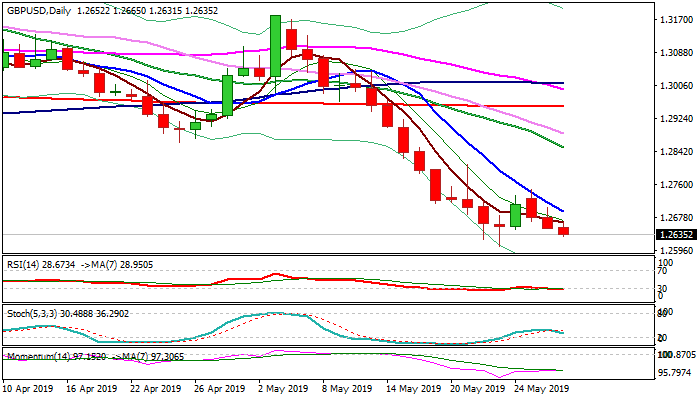Viewport: 700px width, 400px height.
Task: Click the RSI 30 level label
Action: tap(663, 290)
